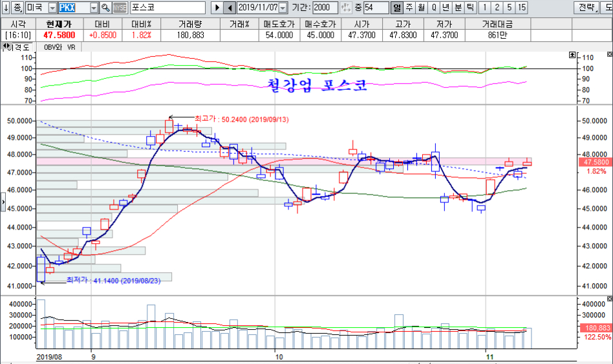Close the top indicator pane
613x364 pixels.
click(x=608, y=55)
